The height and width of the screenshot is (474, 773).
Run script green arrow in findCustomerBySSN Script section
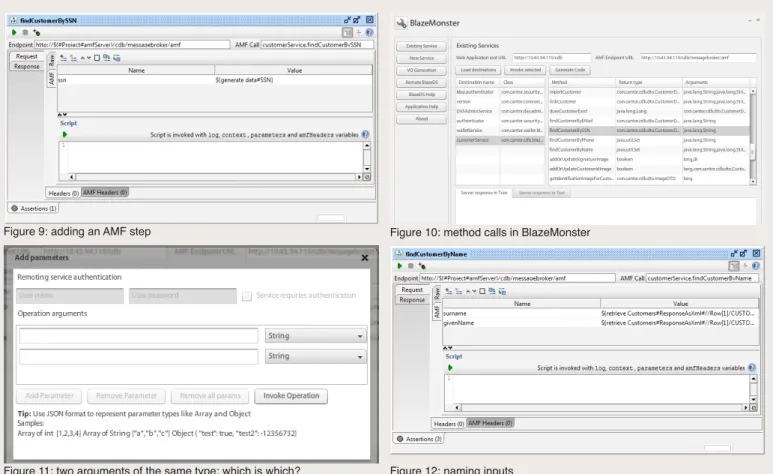65,134
